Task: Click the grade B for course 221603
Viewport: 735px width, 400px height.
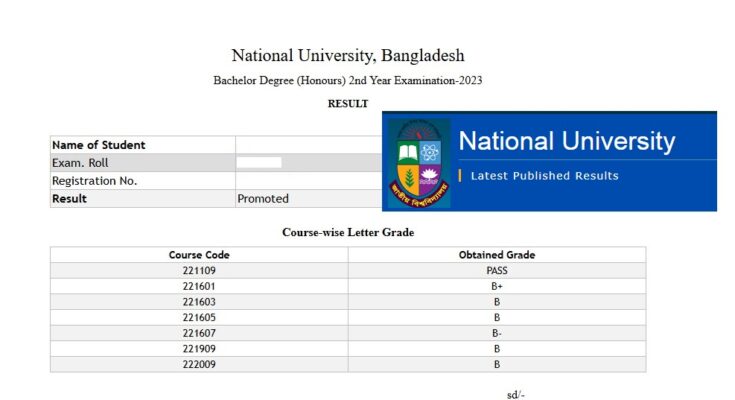Action: 497,302
